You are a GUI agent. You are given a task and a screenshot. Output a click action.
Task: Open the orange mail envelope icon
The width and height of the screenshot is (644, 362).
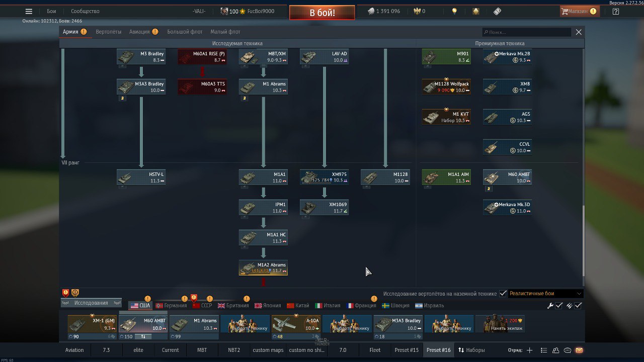point(579,350)
